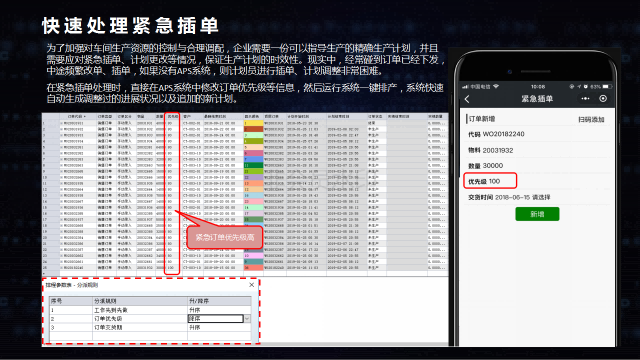Select the rust-brown color cell in grid row 2

point(253,129)
